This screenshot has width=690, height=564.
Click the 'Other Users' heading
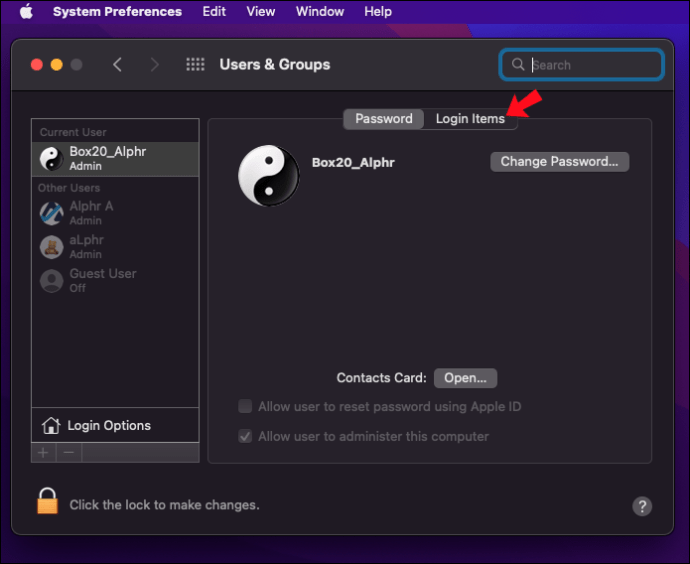pos(69,188)
